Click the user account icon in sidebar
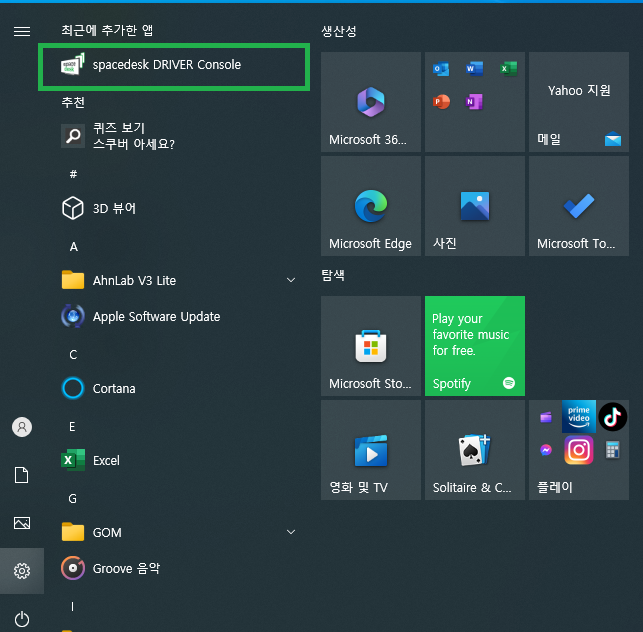 22,427
